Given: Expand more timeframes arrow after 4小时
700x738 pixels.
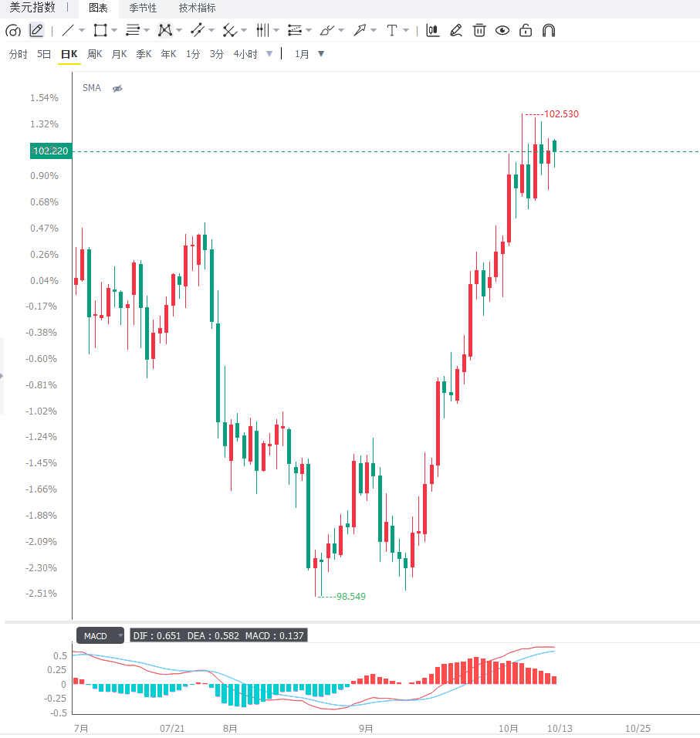Looking at the screenshot, I should [x=269, y=54].
